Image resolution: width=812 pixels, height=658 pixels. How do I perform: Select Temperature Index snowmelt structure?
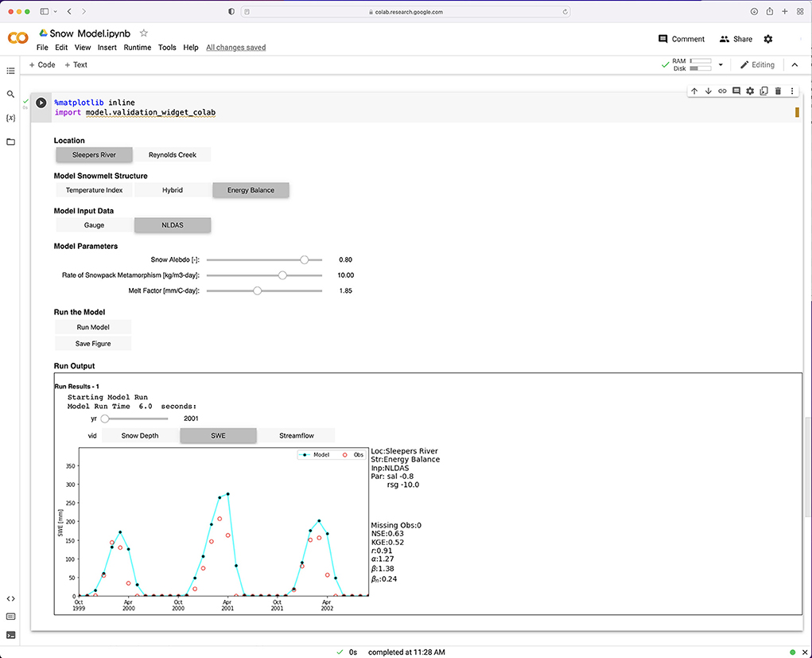pos(95,190)
